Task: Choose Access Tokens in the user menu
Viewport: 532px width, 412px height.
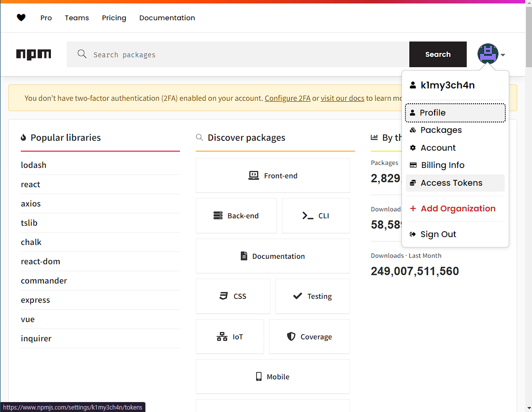Action: (x=455, y=183)
